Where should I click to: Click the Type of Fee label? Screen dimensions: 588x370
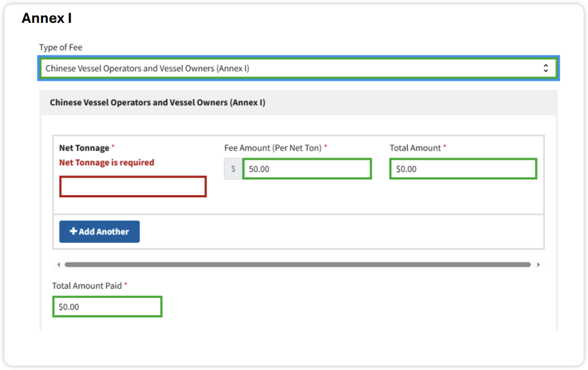pyautogui.click(x=60, y=47)
